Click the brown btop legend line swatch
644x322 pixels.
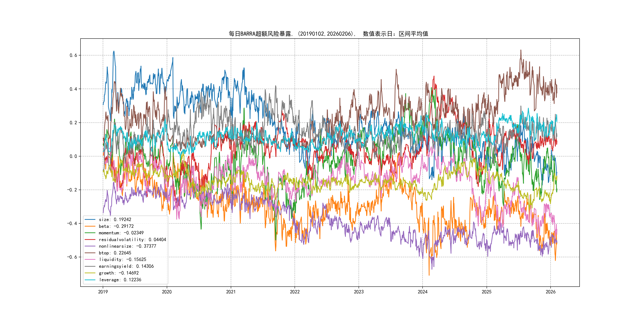[x=90, y=253]
